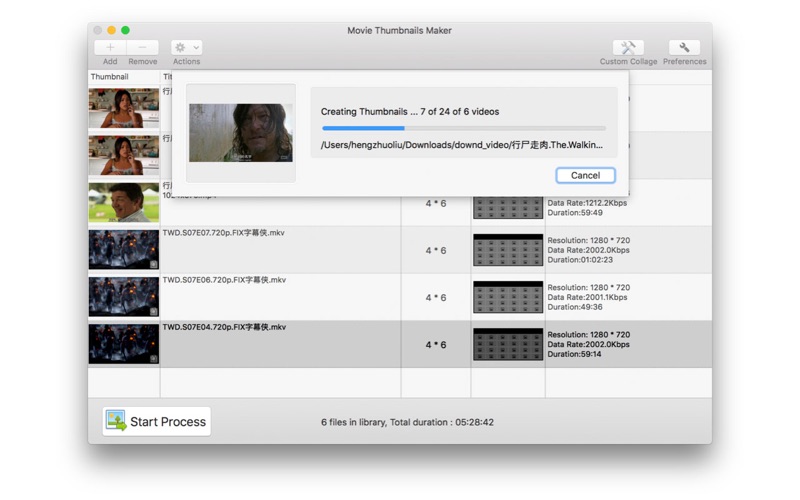Click the preview frame in progress dialog
Viewport: 800px width, 500px height.
pyautogui.click(x=241, y=133)
